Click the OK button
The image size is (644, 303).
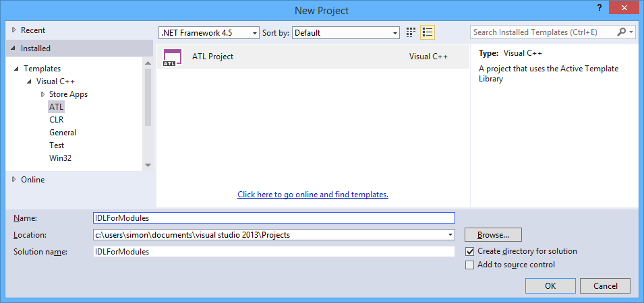550,285
